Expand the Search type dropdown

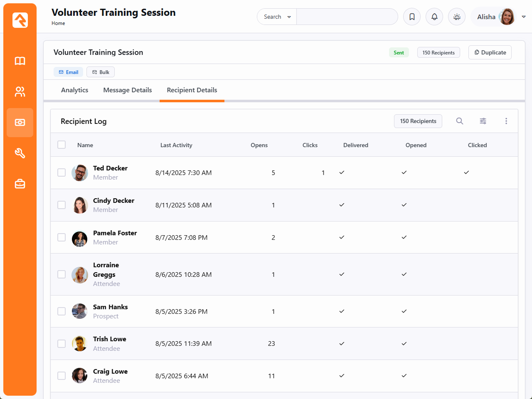tap(277, 17)
